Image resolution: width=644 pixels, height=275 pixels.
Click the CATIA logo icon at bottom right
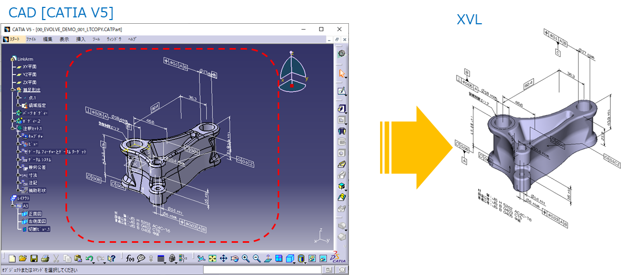pyautogui.click(x=337, y=258)
